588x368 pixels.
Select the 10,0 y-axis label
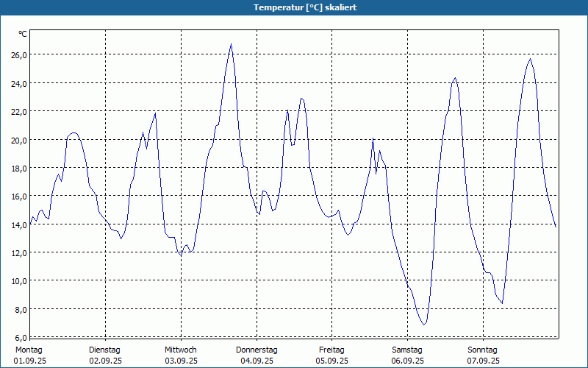[x=19, y=281]
